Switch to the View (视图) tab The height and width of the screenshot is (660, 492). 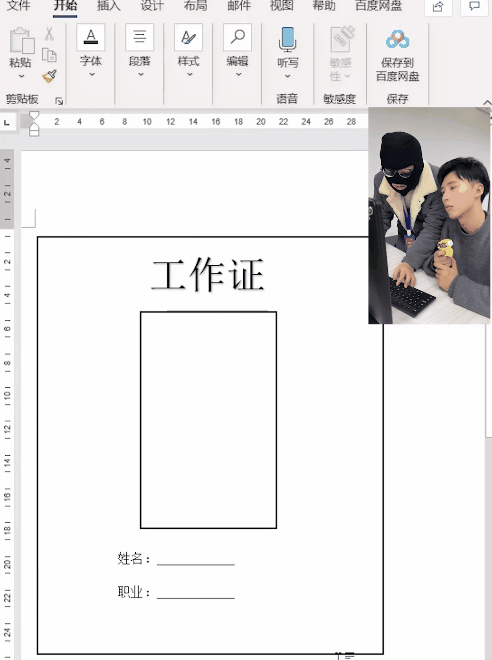point(282,6)
